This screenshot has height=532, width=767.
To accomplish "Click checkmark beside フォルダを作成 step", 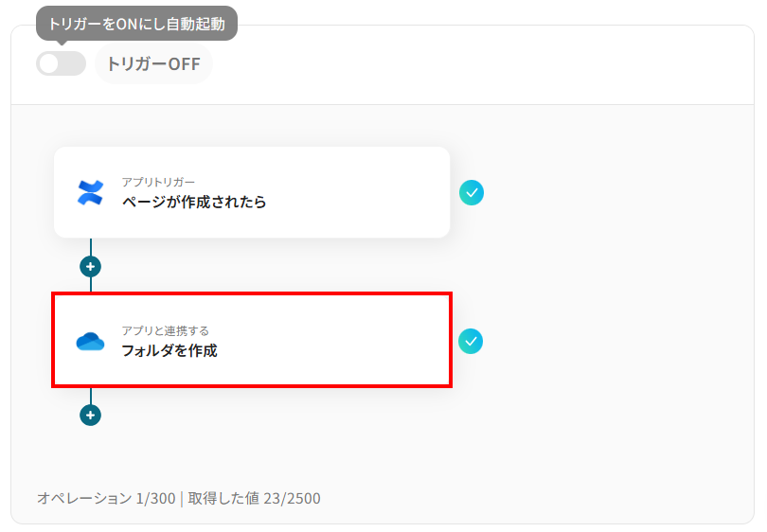I will tap(471, 342).
